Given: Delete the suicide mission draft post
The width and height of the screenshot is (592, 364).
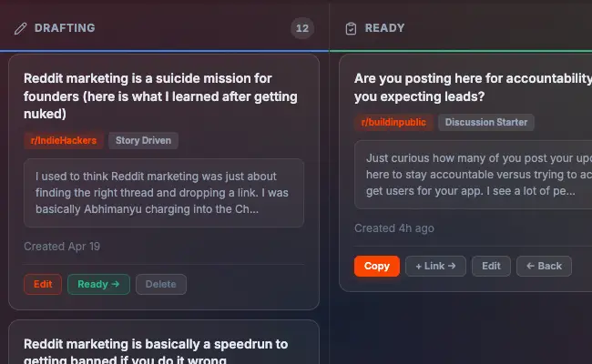Looking at the screenshot, I should pyautogui.click(x=161, y=284).
